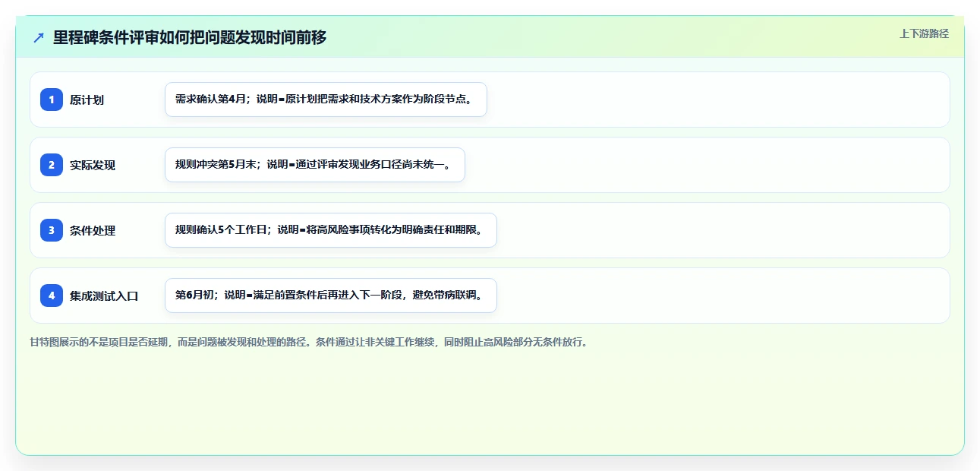The height and width of the screenshot is (471, 980).
Task: Click step number badge 4
Action: click(52, 296)
